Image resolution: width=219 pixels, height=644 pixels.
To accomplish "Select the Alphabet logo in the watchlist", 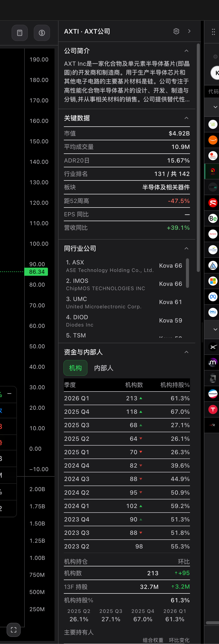I will (x=213, y=234).
